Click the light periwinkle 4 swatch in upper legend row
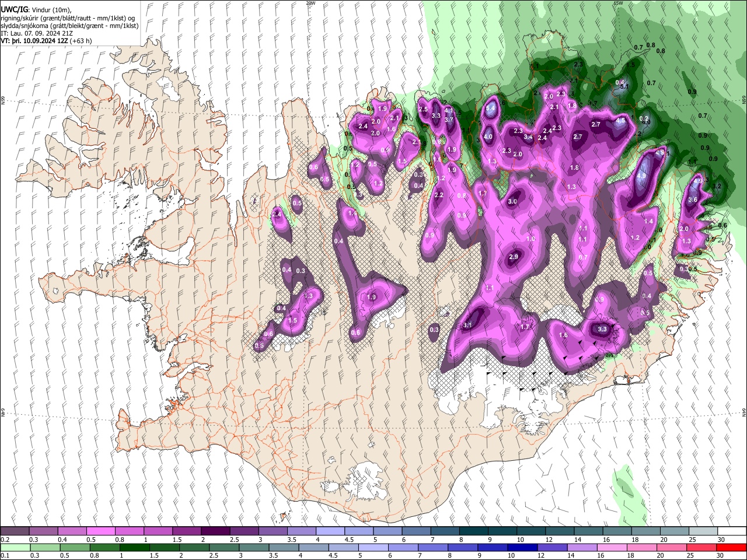Image resolution: width=747 pixels, height=560 pixels. pyautogui.click(x=330, y=531)
